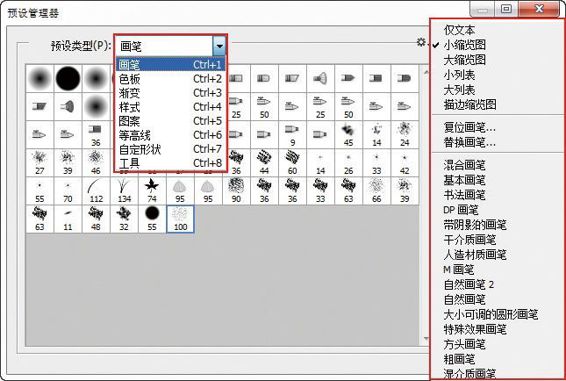This screenshot has height=381, width=566.
Task: Select the star brush numbered 26
Action: pyautogui.click(x=348, y=163)
